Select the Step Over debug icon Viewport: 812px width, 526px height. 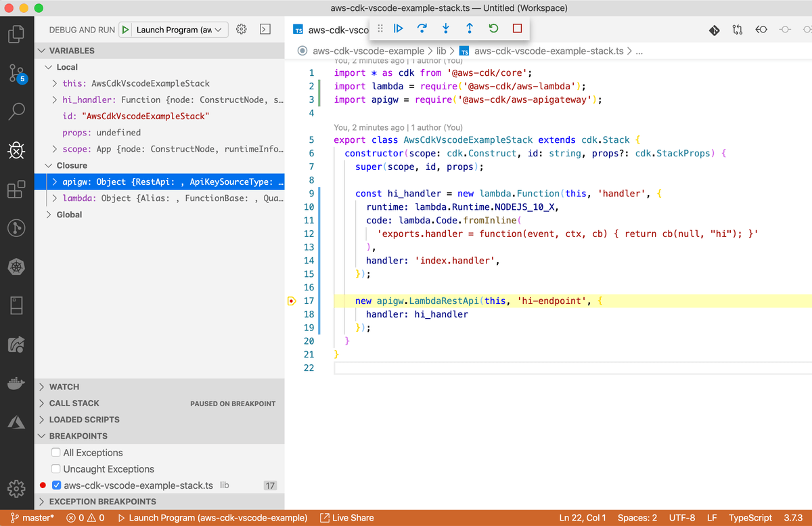(x=422, y=28)
